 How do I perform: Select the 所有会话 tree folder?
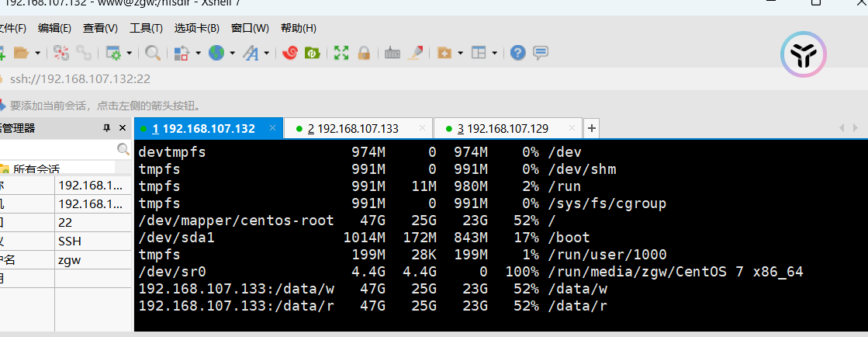pyautogui.click(x=36, y=169)
